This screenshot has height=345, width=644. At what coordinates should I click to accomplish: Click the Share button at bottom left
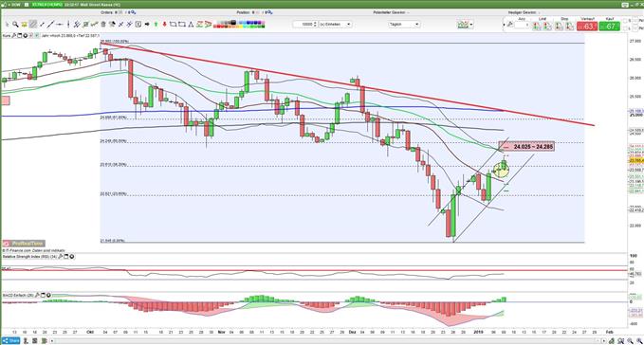click(10, 340)
